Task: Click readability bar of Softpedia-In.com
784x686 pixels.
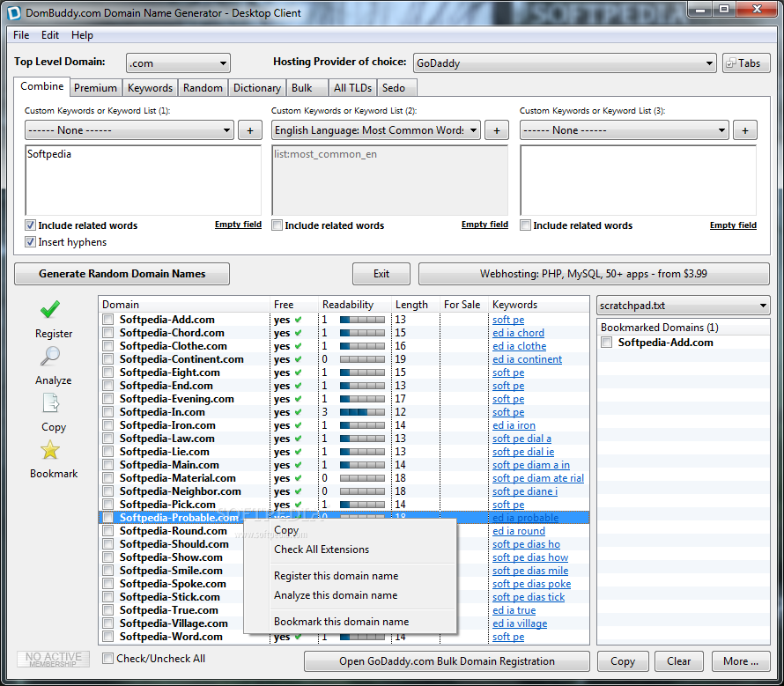Action: (363, 412)
